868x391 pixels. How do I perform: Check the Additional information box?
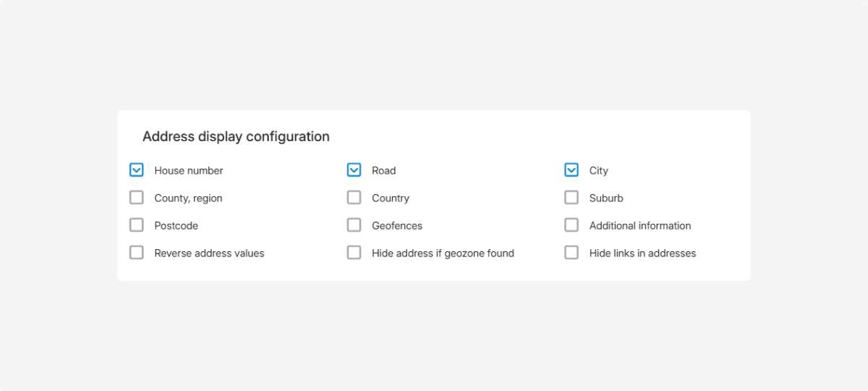(x=571, y=225)
